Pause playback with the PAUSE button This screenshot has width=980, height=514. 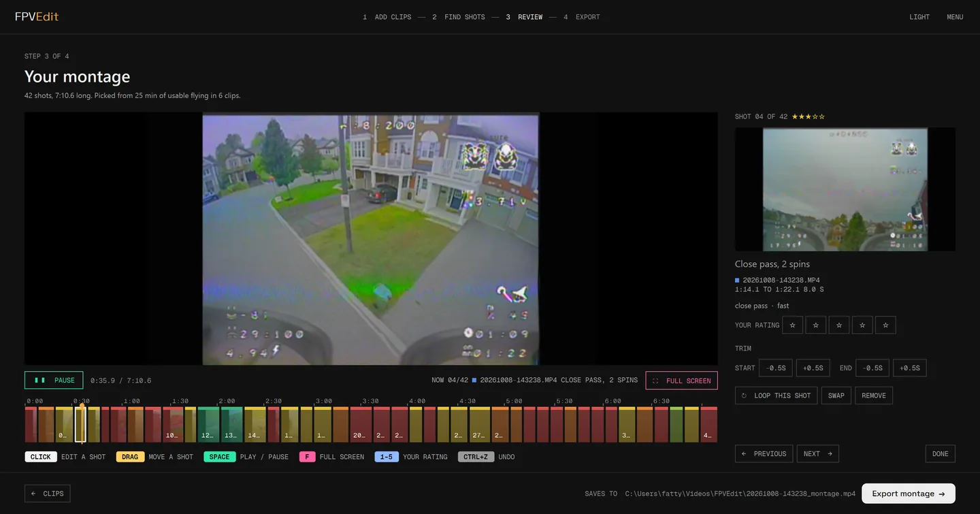[x=54, y=381]
